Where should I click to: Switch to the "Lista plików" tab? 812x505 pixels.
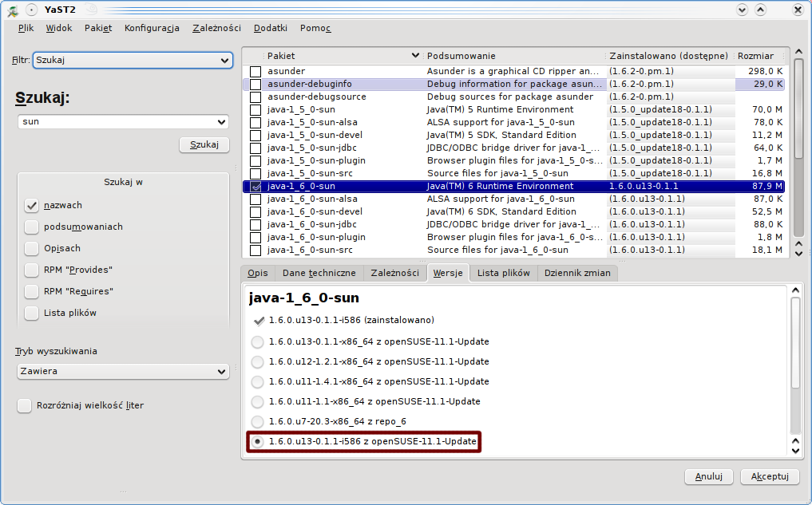click(x=503, y=273)
